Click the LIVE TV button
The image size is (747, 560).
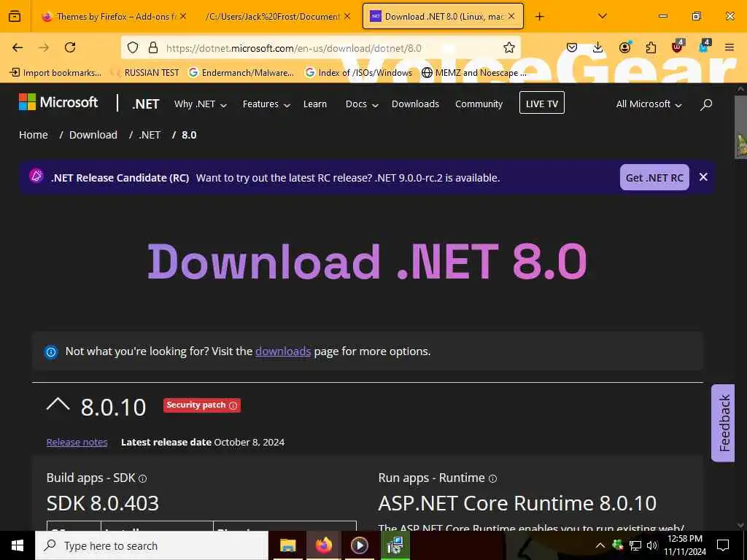[542, 103]
